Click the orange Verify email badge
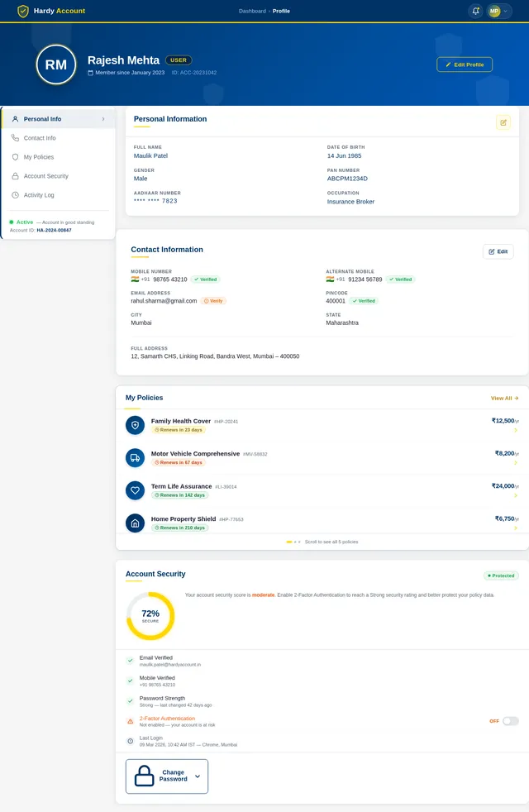Screen dimensions: 529x812 (213, 301)
